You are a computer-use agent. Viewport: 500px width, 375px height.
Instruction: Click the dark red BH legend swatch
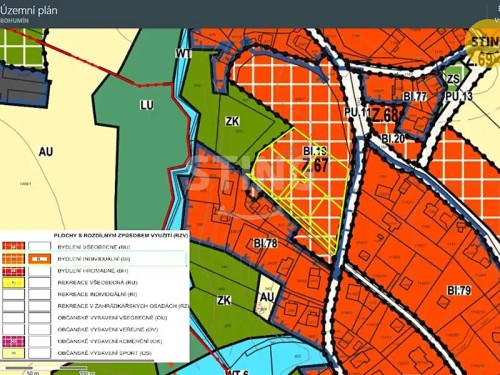point(13,271)
